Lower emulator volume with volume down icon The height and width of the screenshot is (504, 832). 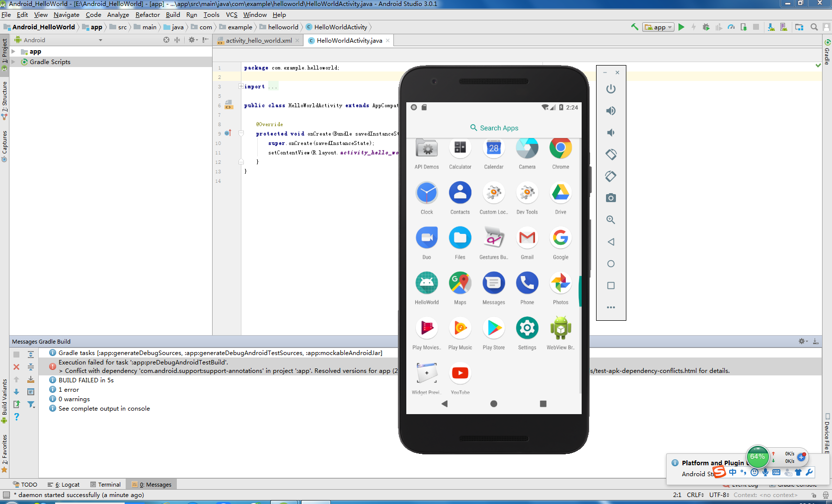pos(611,133)
